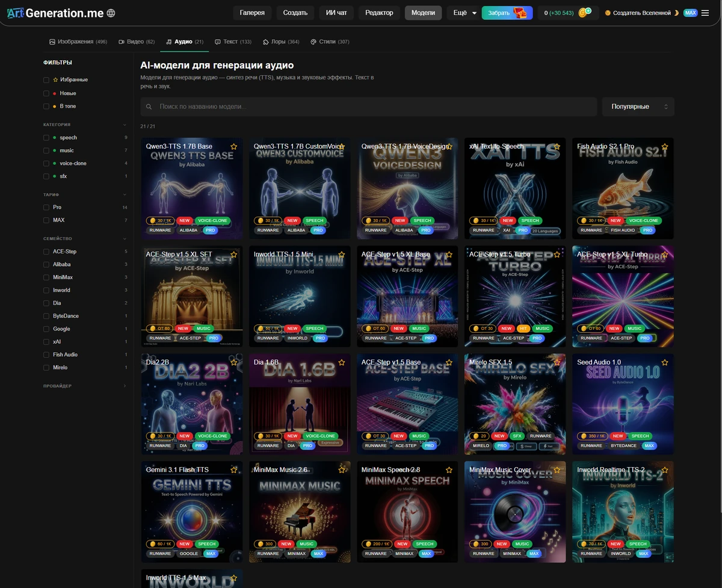Favorite the Qwen3-TTS 1.7B Base card star

coord(234,146)
